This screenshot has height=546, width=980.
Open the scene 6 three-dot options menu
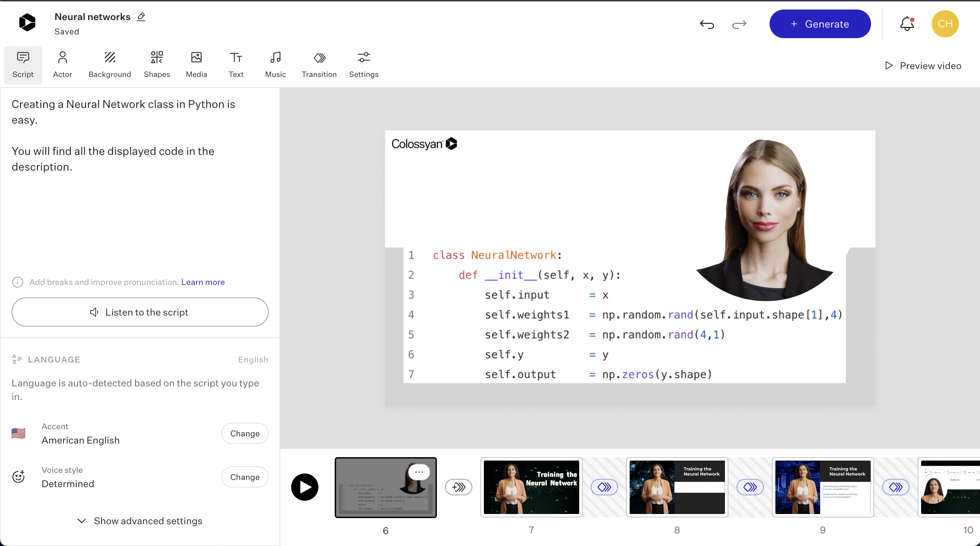click(419, 472)
